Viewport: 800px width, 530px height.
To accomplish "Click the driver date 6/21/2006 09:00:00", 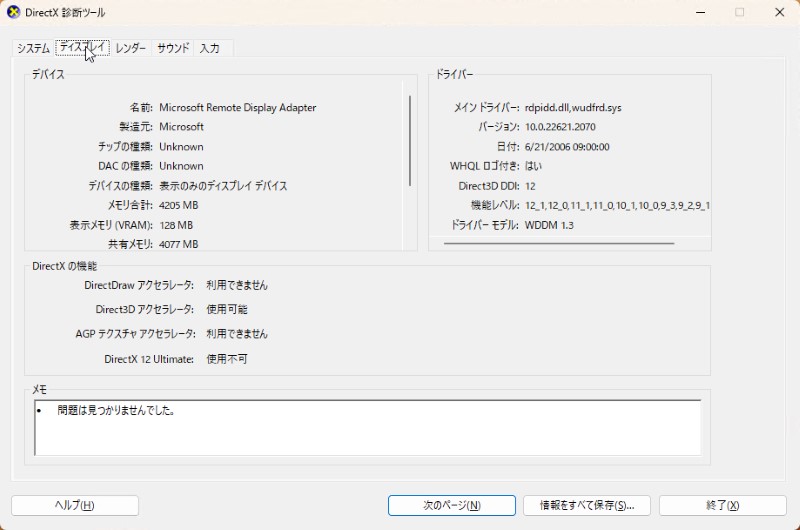I will 567,147.
